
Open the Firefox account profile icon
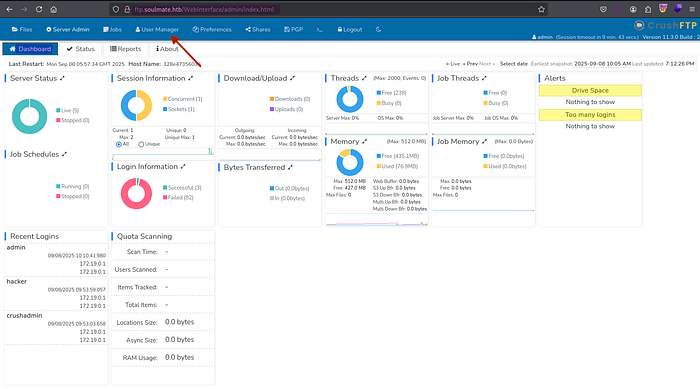coord(633,9)
